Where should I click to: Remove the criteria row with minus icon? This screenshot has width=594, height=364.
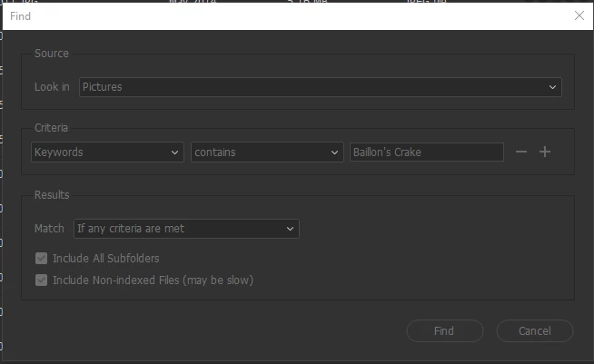[521, 152]
